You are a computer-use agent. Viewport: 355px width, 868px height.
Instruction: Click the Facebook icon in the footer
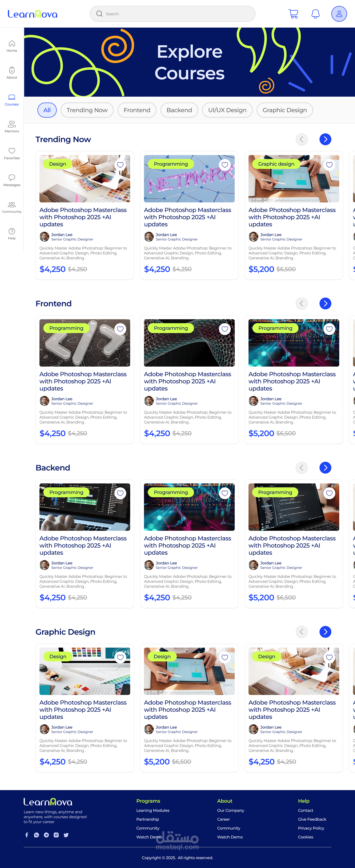pyautogui.click(x=27, y=835)
